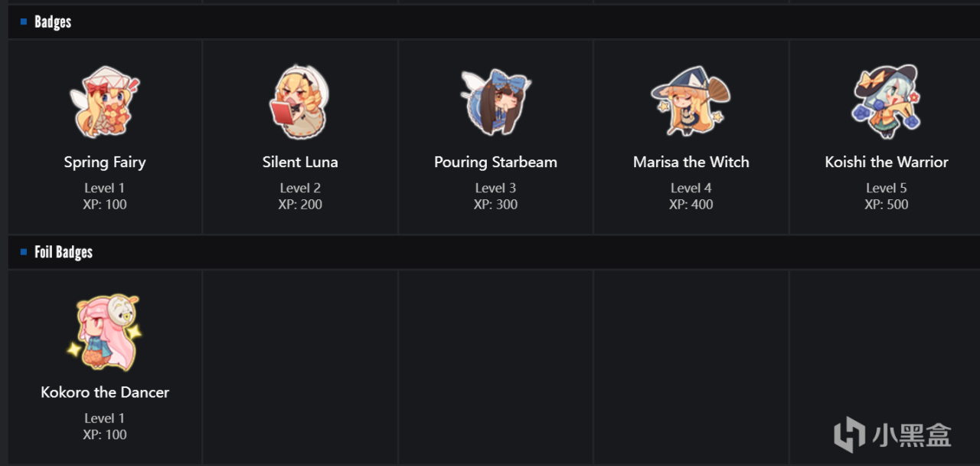The image size is (980, 466).
Task: Click the Marisa the Witch badge icon
Action: click(691, 103)
